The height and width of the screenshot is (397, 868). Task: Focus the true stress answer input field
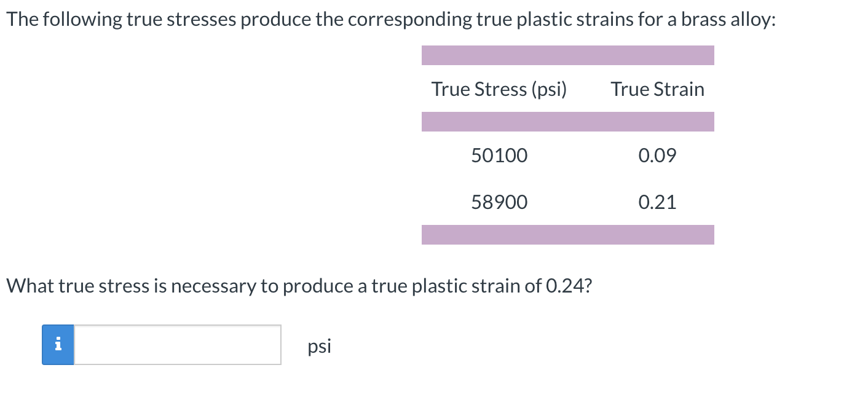tap(177, 345)
